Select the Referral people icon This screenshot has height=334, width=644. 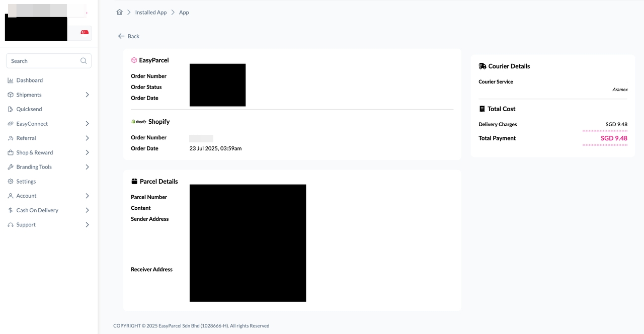pos(11,138)
